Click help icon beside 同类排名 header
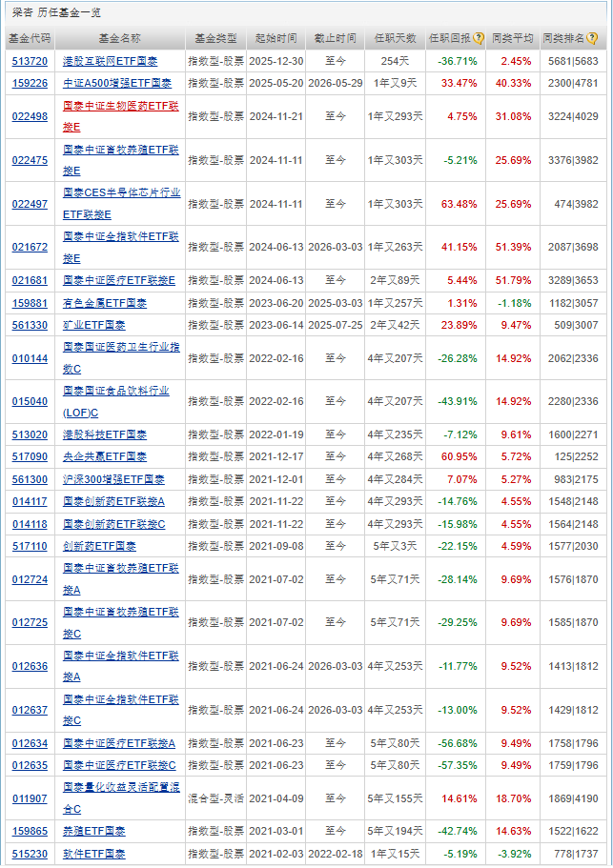613x868 pixels. [x=592, y=38]
